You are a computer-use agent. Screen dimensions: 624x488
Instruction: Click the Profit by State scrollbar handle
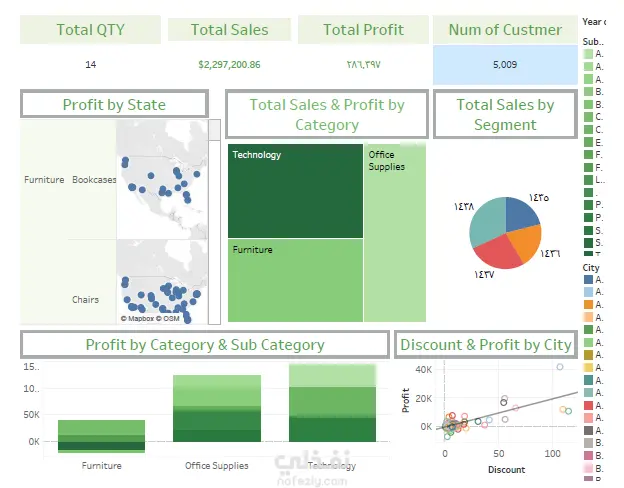[x=214, y=130]
